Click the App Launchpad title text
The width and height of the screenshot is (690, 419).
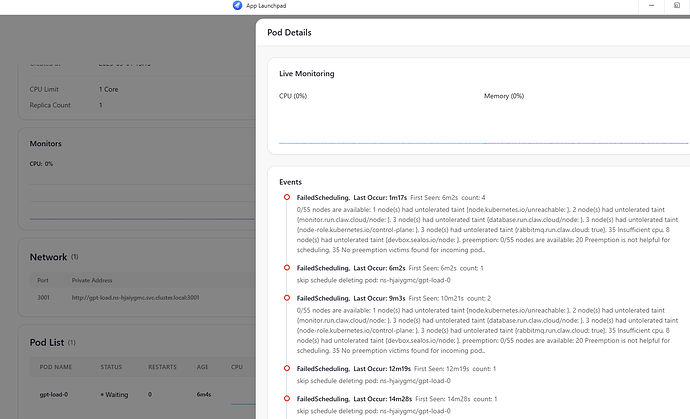click(266, 6)
